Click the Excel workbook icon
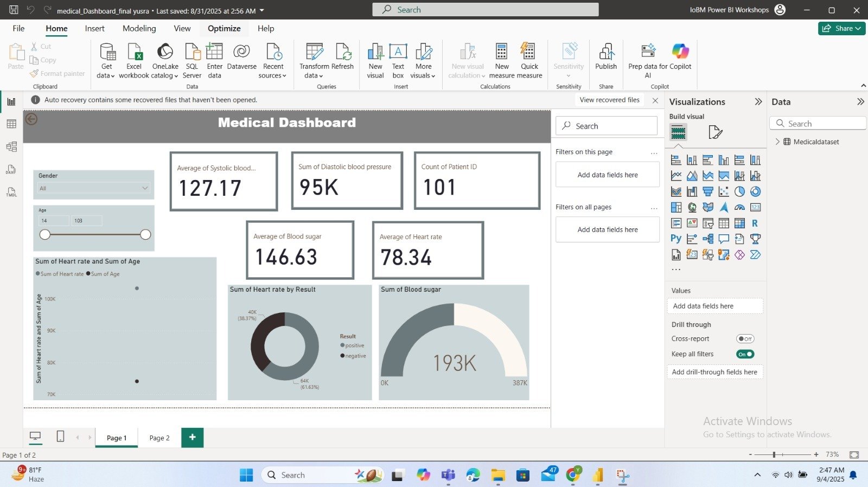The image size is (868, 487). [x=134, y=52]
